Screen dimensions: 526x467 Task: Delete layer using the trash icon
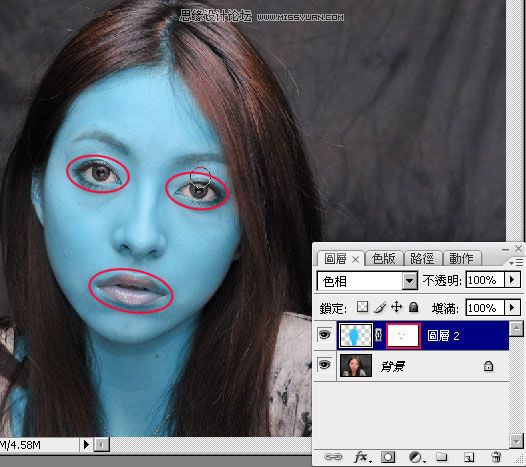(x=496, y=457)
